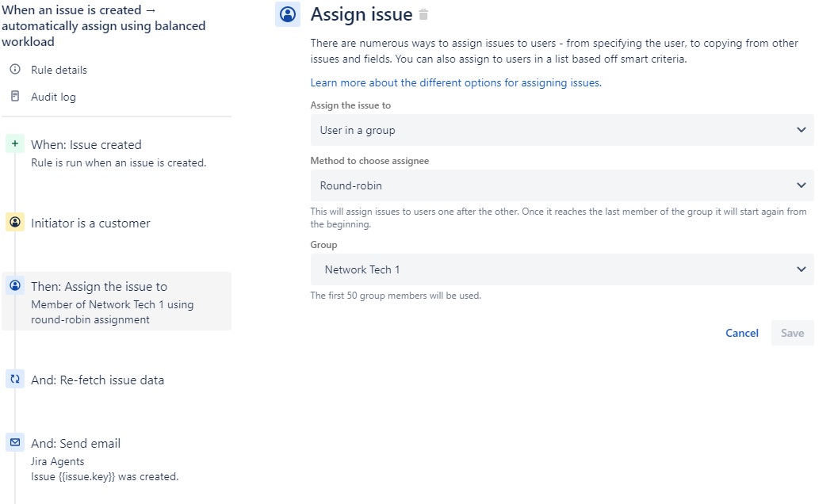Open link about options for assigning issues

[456, 82]
